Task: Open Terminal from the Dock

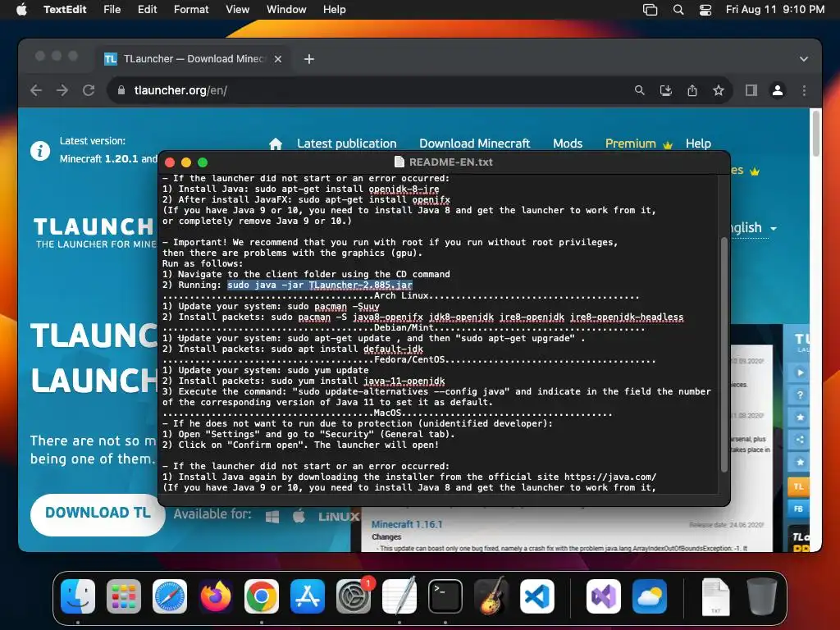Action: click(x=445, y=596)
